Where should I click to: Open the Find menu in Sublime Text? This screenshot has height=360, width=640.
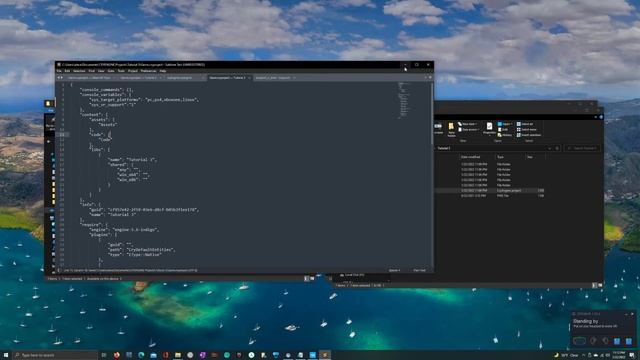point(91,71)
